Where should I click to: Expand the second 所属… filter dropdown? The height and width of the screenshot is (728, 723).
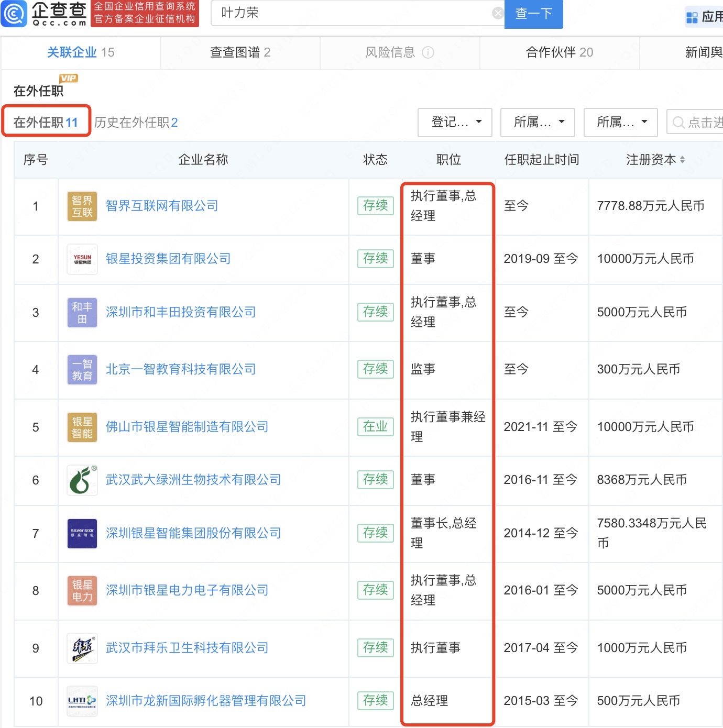pos(620,123)
